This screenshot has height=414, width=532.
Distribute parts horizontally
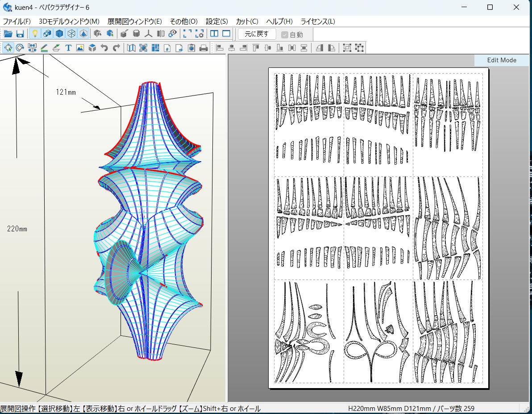click(x=292, y=48)
